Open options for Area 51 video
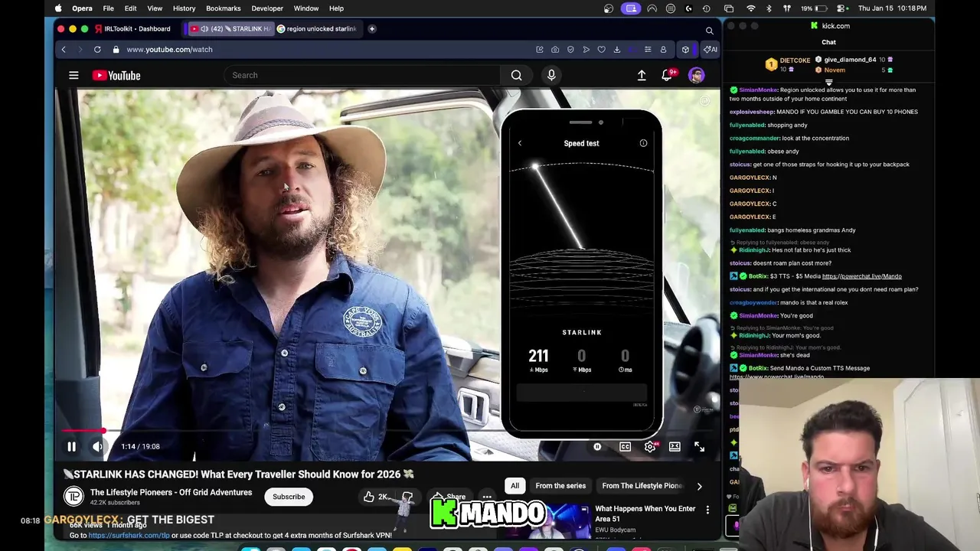 click(707, 510)
